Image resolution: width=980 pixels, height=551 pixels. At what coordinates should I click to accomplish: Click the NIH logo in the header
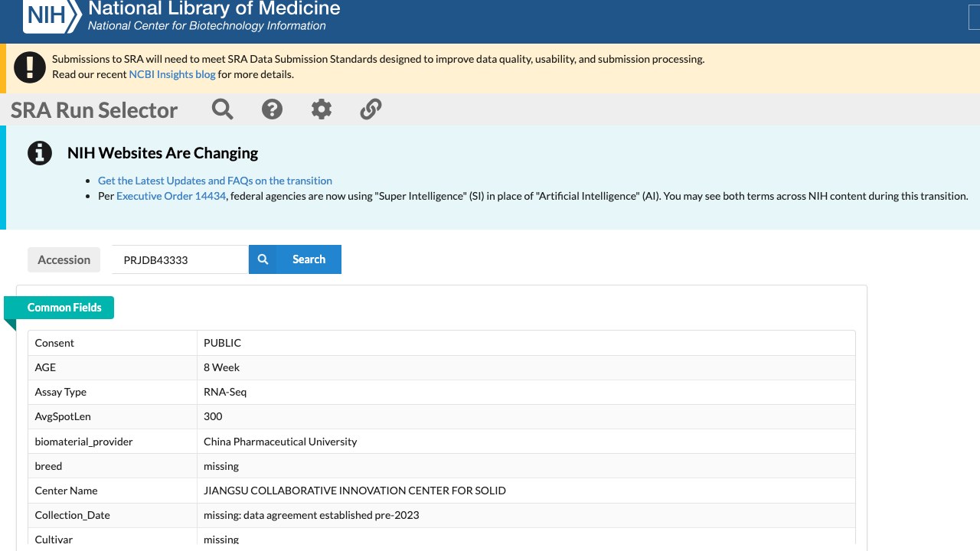[x=52, y=15]
